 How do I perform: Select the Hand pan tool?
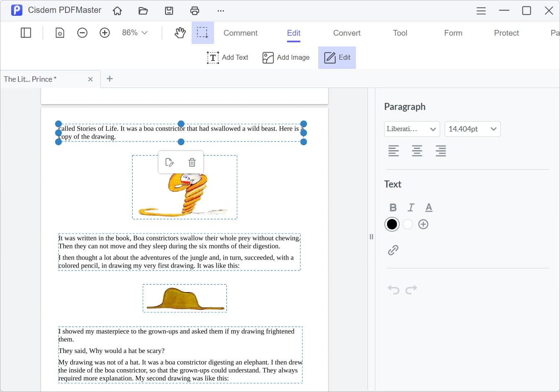180,32
